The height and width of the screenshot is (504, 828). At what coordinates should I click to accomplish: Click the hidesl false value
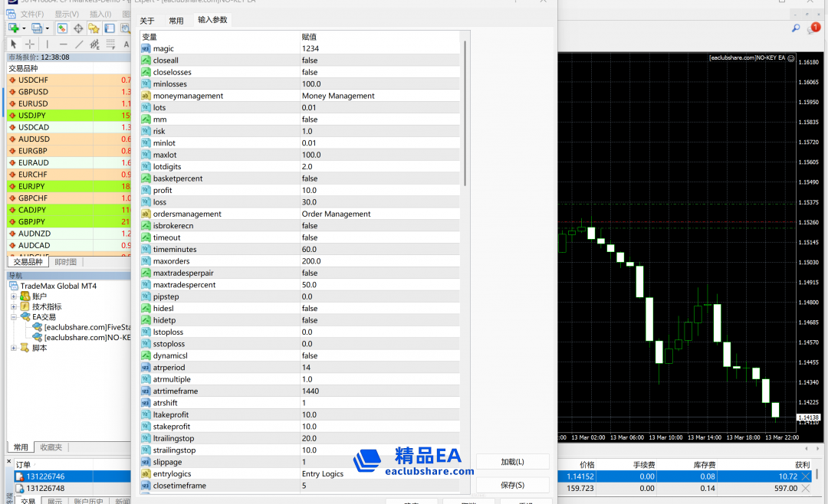point(310,309)
